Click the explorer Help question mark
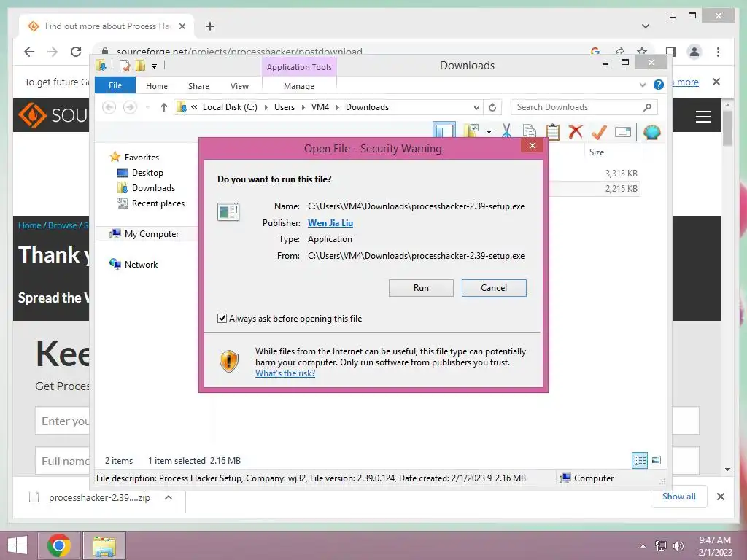 pos(659,85)
